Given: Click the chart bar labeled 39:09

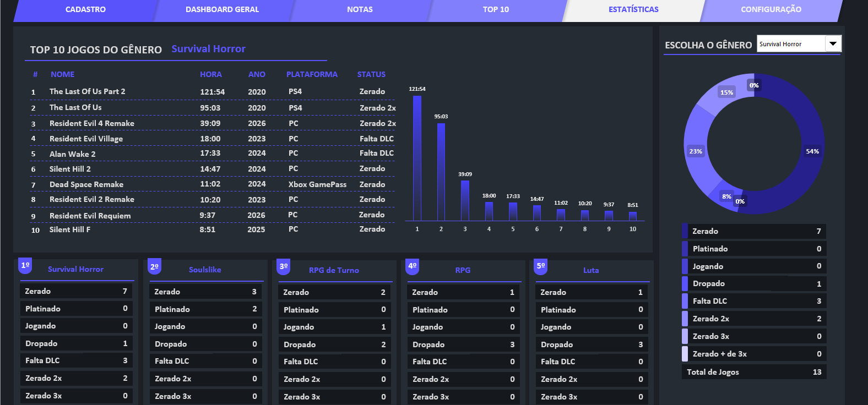Looking at the screenshot, I should click(x=465, y=200).
